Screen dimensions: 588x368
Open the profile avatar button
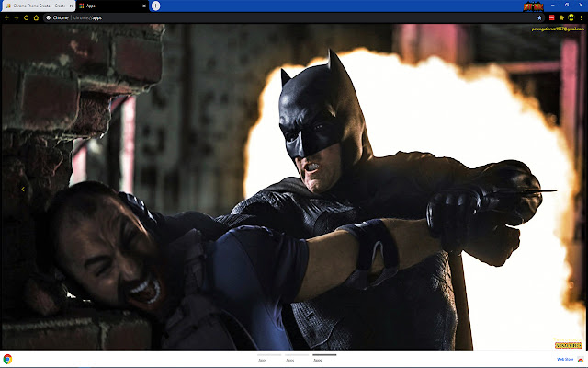tap(571, 17)
